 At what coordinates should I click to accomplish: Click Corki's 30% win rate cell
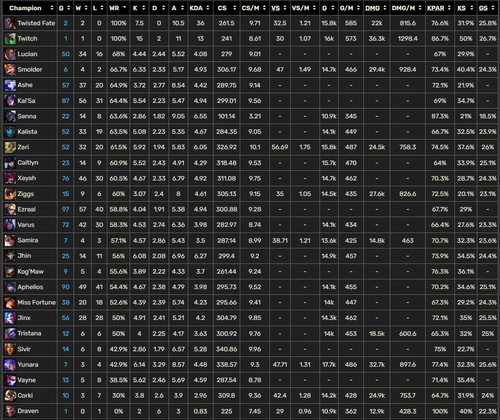pyautogui.click(x=118, y=396)
